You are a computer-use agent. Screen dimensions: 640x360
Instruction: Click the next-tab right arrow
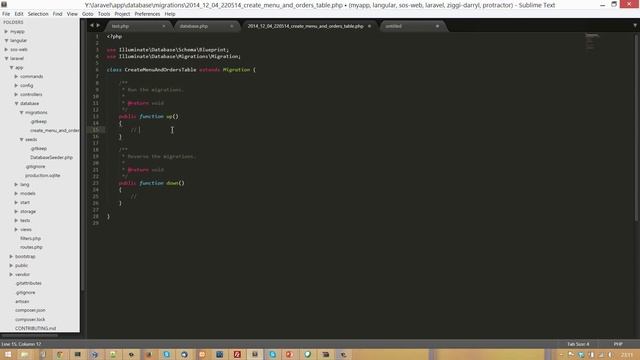click(x=98, y=25)
